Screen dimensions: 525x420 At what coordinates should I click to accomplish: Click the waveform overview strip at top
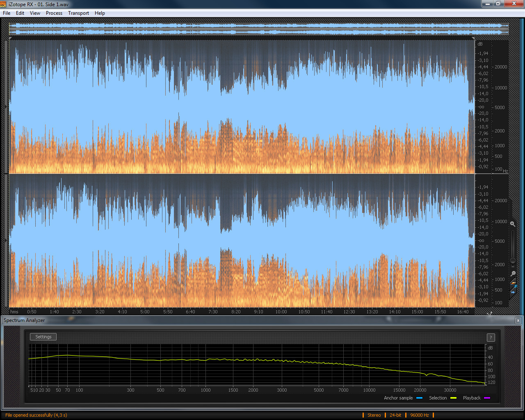[x=258, y=29]
